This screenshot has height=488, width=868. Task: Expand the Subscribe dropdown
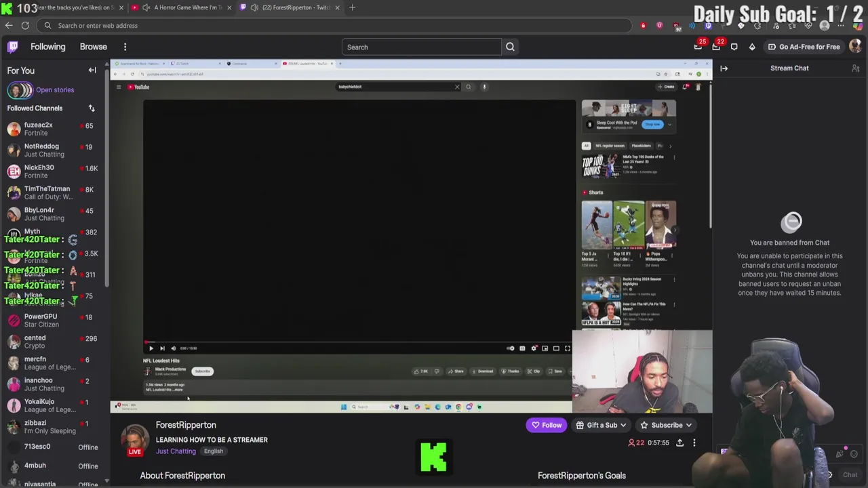[x=667, y=425]
